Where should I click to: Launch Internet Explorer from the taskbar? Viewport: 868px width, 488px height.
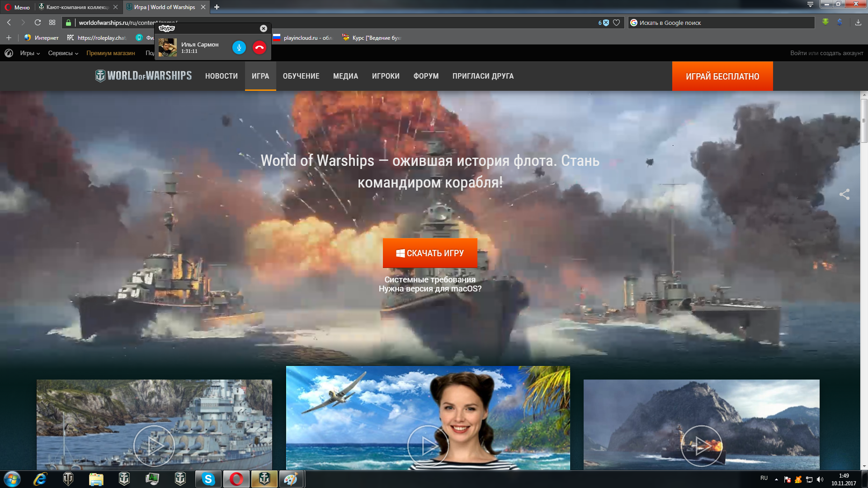click(40, 479)
